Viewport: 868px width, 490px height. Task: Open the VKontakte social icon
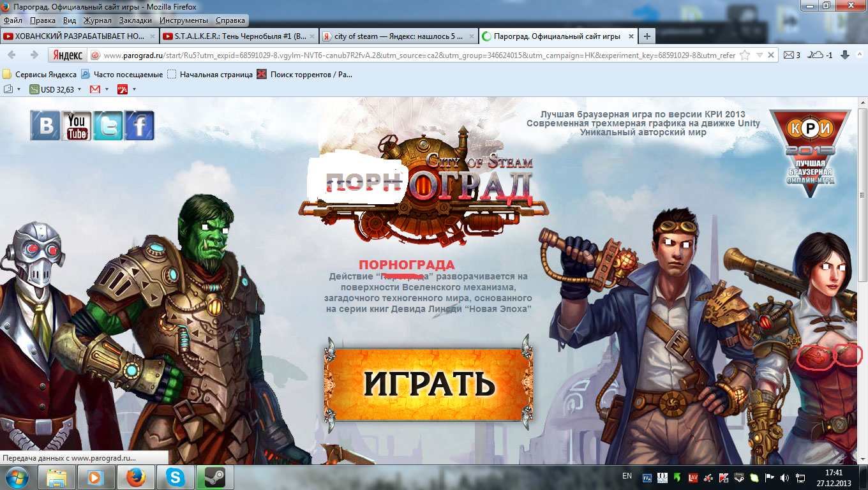tap(45, 126)
